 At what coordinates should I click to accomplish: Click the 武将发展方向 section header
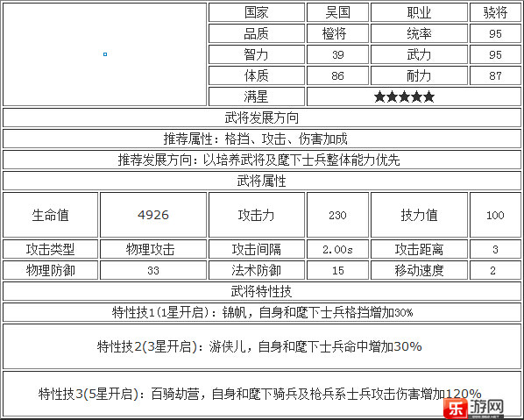(x=262, y=117)
